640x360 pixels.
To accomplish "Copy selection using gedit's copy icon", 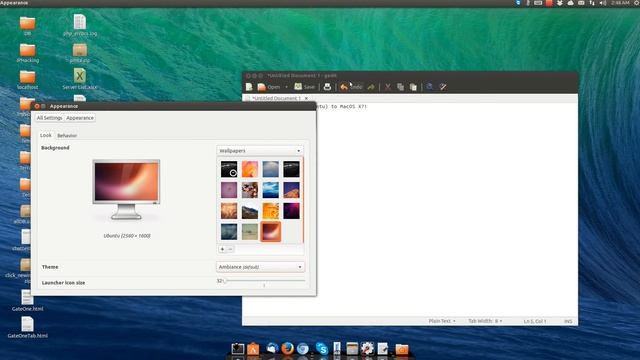I will [x=400, y=87].
